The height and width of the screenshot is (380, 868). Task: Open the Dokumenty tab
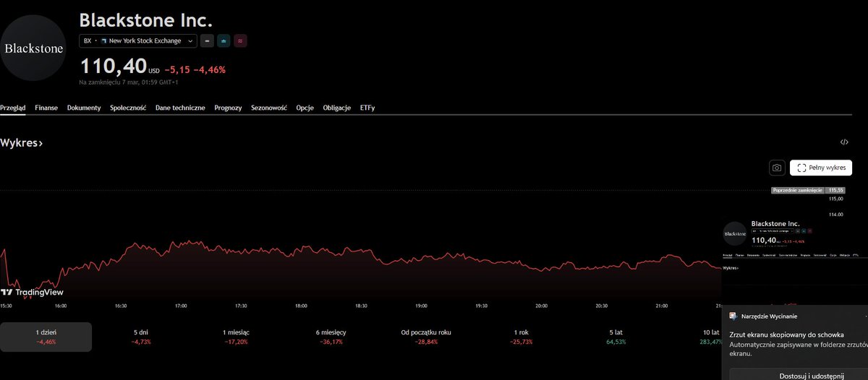(x=84, y=108)
